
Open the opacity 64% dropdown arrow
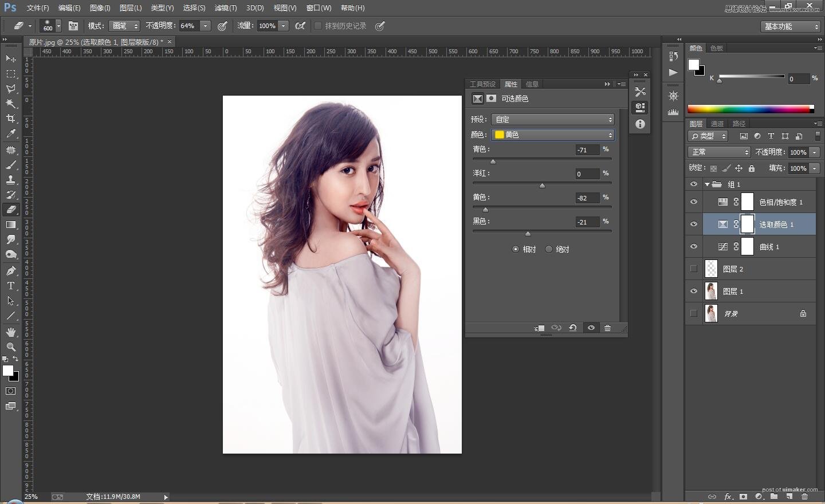tap(206, 26)
